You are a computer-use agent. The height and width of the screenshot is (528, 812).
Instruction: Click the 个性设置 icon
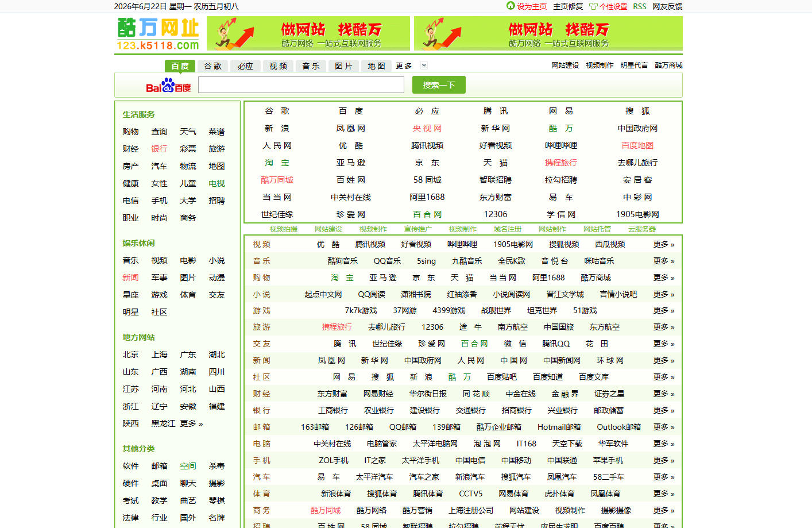coord(593,6)
